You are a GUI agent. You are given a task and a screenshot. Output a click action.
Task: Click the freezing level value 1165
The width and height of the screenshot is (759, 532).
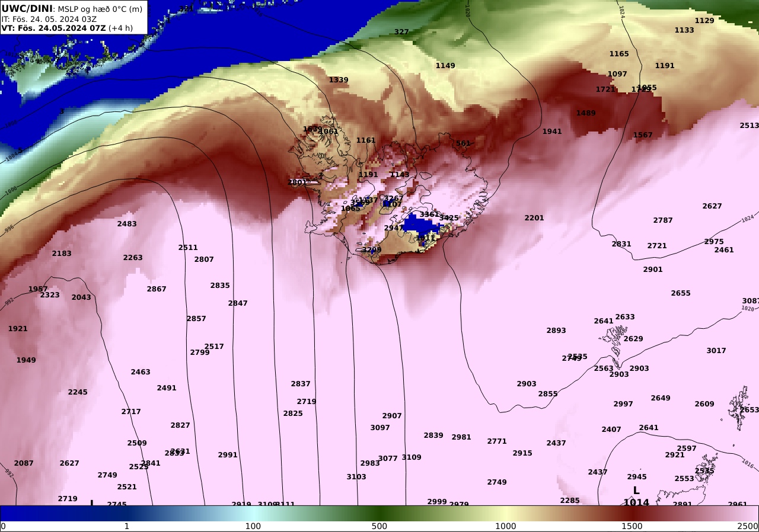coord(619,54)
